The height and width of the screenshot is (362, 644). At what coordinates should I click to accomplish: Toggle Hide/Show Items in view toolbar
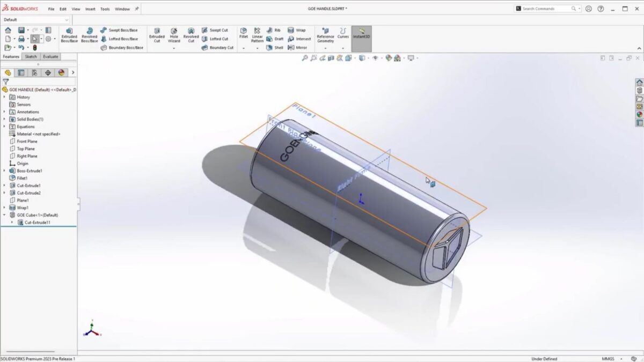(375, 58)
